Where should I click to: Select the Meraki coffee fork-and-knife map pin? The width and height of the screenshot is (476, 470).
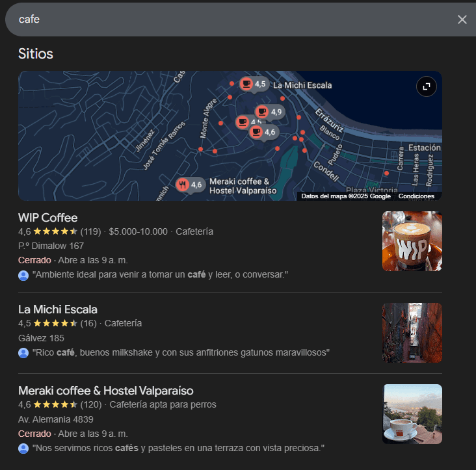click(183, 185)
